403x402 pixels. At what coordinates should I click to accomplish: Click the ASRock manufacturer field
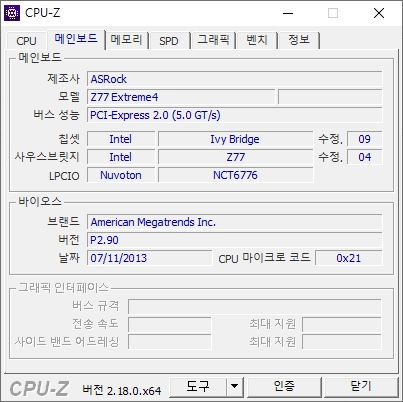(x=235, y=79)
